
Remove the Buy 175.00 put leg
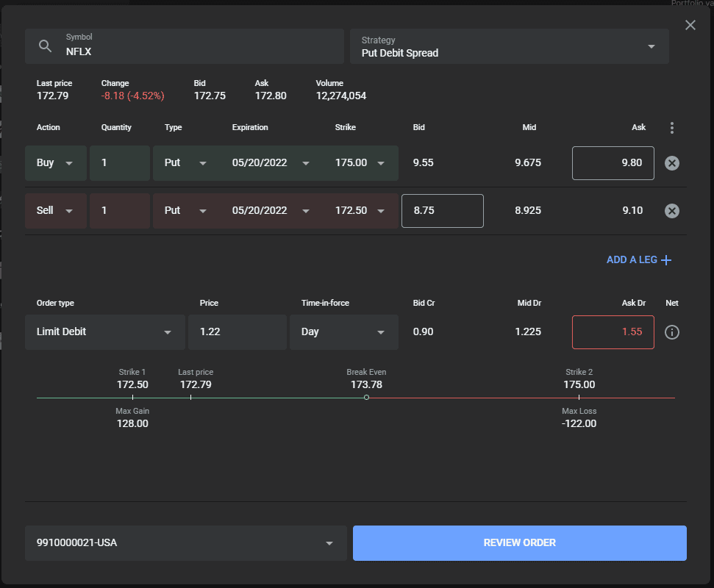point(671,163)
